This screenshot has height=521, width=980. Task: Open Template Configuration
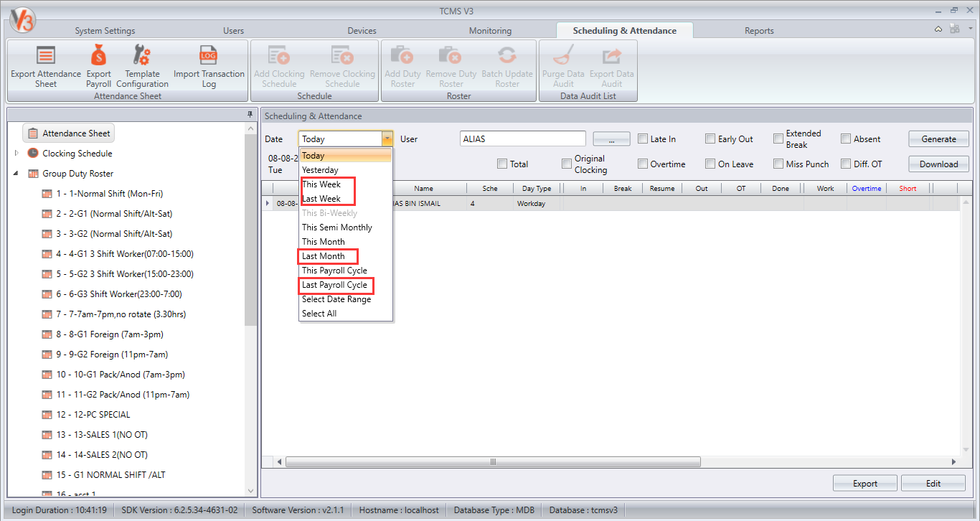[142, 66]
